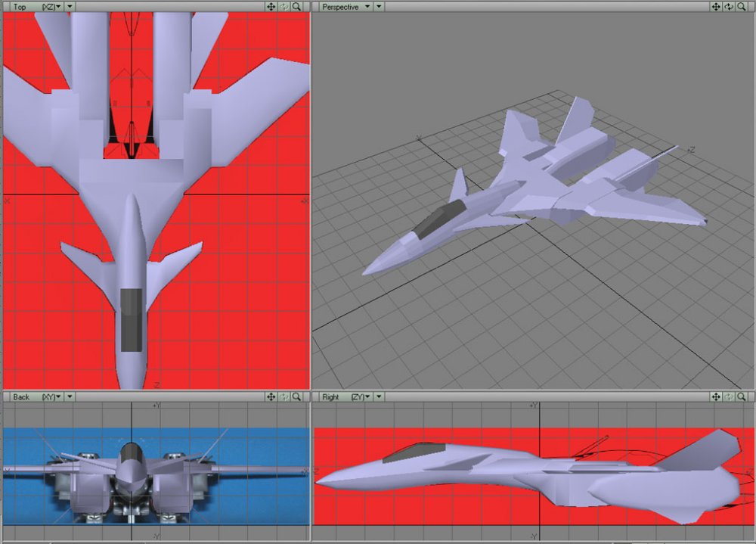The image size is (756, 544).
Task: Open the Perspective view type dropdown
Action: click(346, 6)
